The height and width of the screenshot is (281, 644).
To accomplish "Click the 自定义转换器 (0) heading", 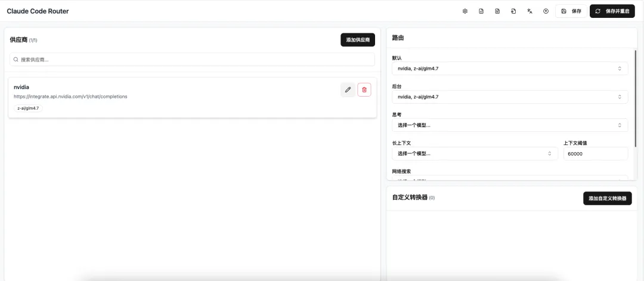I will pos(414,197).
